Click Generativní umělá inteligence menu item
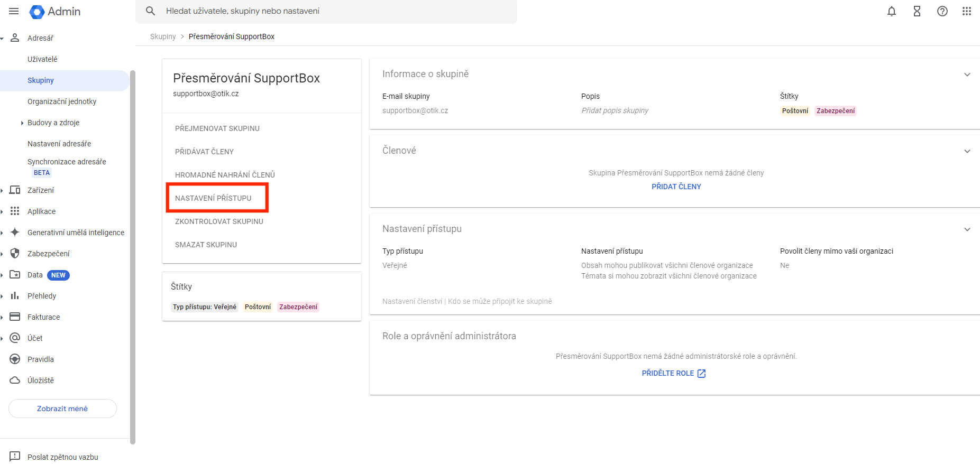The width and height of the screenshot is (980, 464). [x=76, y=233]
